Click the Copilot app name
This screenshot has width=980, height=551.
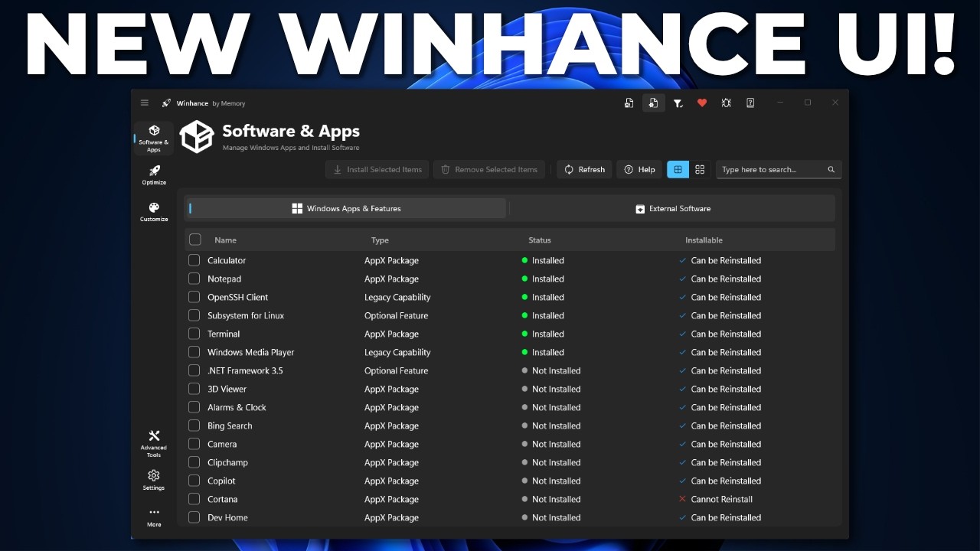pyautogui.click(x=221, y=481)
